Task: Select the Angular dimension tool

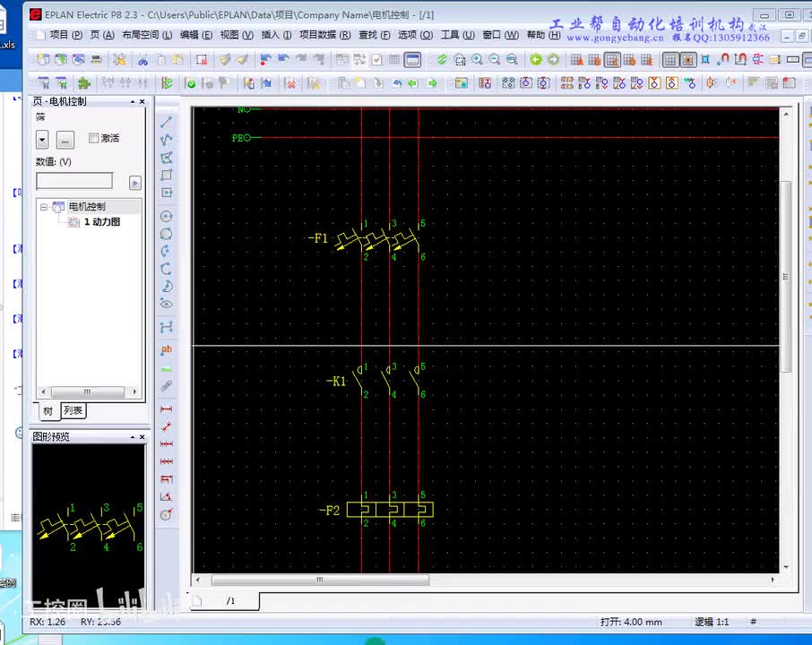Action: click(x=166, y=497)
